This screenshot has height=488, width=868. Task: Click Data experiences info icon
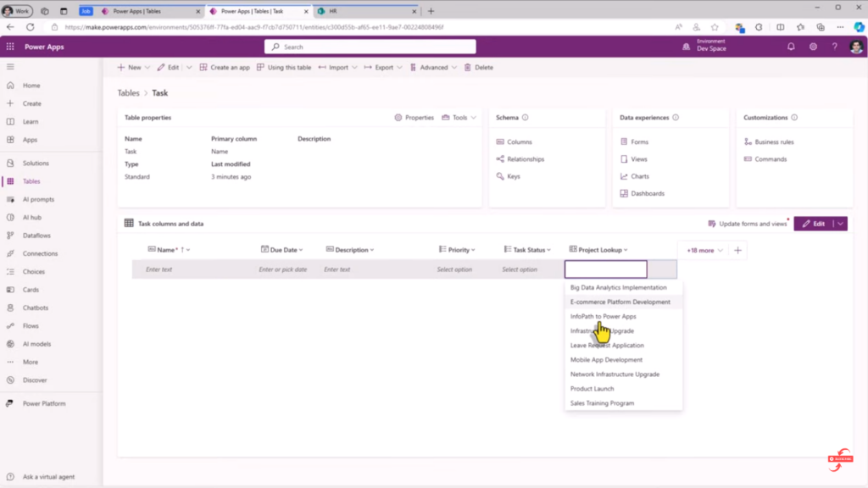[x=676, y=117]
